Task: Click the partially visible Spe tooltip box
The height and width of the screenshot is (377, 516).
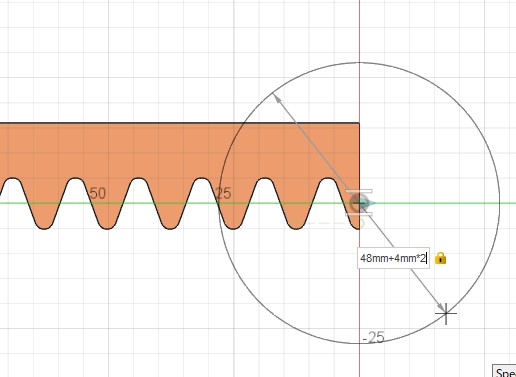Action: 504,371
